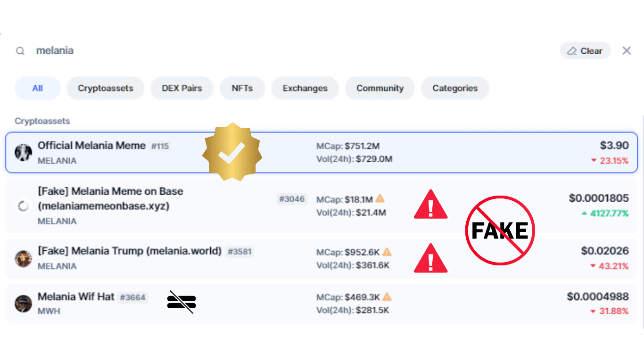Click the 23.15% price change

point(610,161)
